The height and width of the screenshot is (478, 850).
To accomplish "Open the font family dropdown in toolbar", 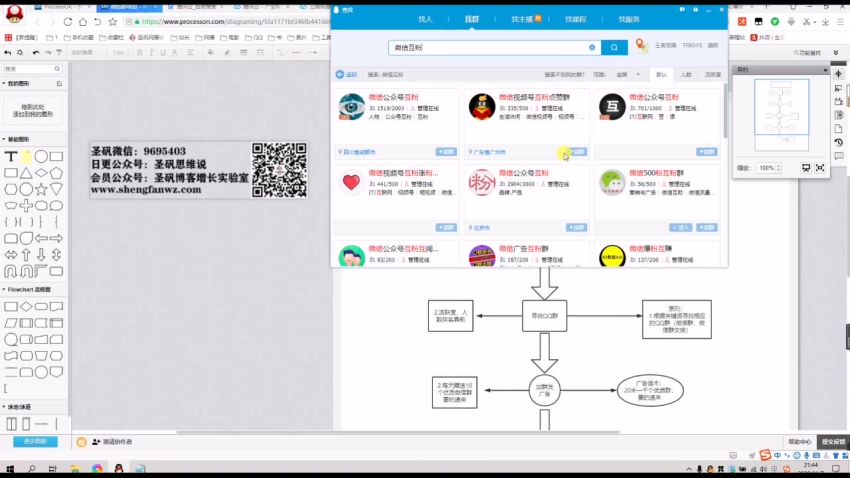I will coord(88,53).
